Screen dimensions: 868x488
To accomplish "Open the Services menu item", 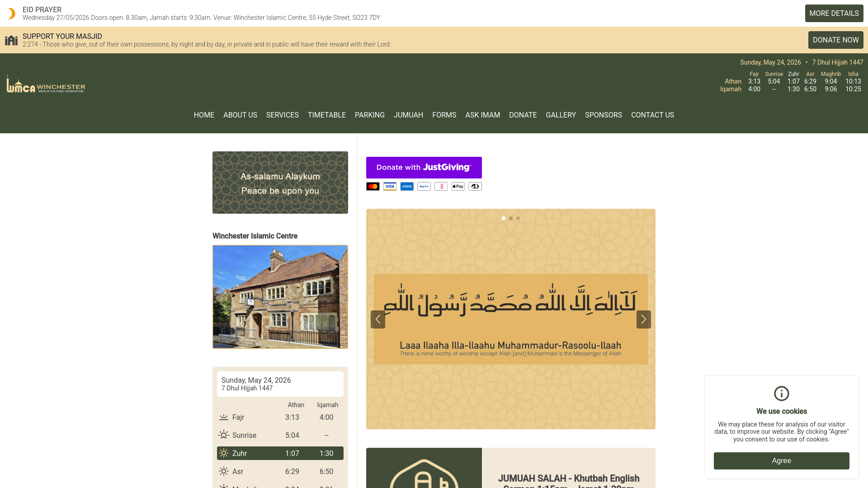I will [x=283, y=115].
